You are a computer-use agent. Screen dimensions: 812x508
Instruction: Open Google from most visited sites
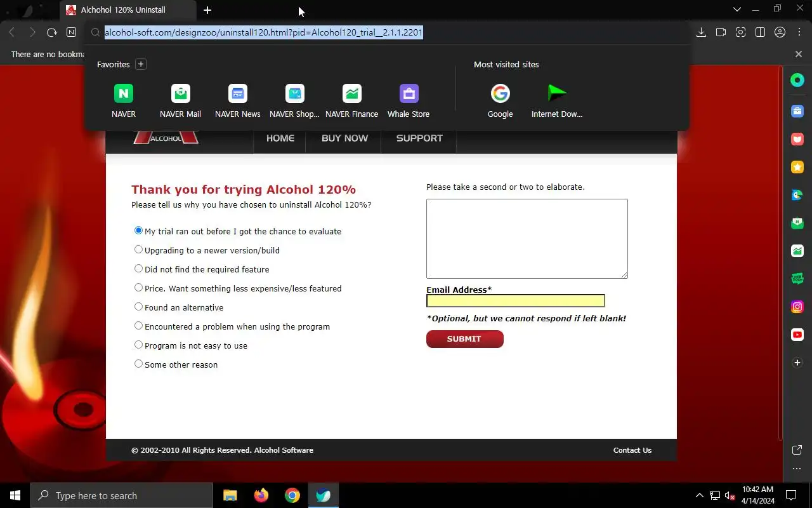coord(500,101)
